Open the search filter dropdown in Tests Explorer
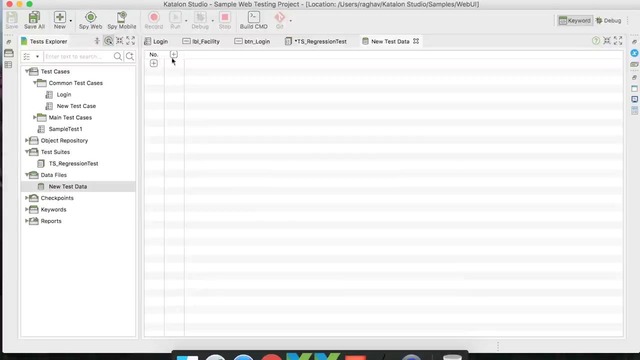Screen dimensions: 640x360 coord(37,57)
